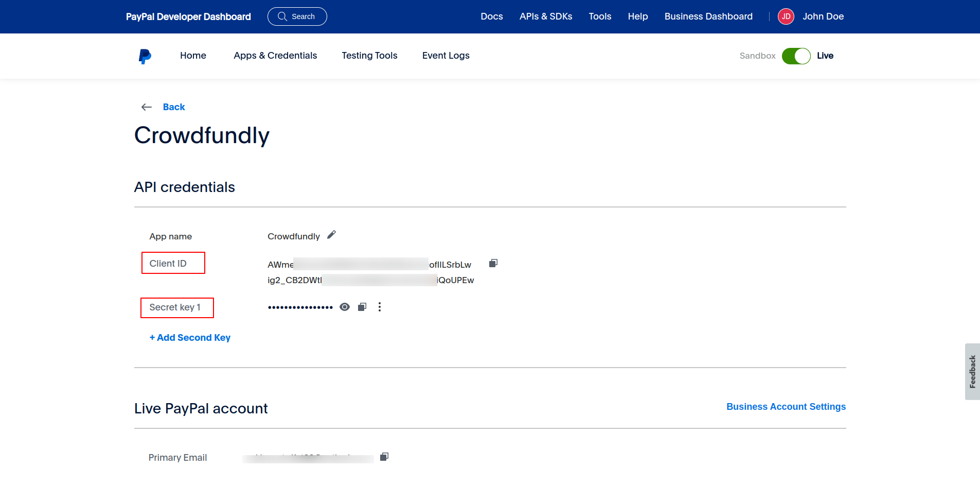
Task: Open Secret key 1 more options menu
Action: (380, 307)
